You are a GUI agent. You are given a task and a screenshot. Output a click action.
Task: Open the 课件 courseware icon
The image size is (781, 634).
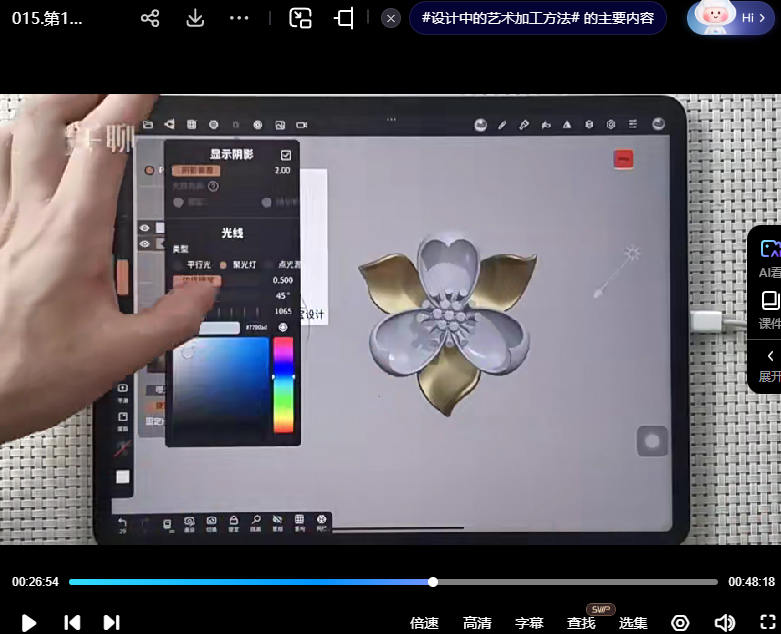coord(768,309)
